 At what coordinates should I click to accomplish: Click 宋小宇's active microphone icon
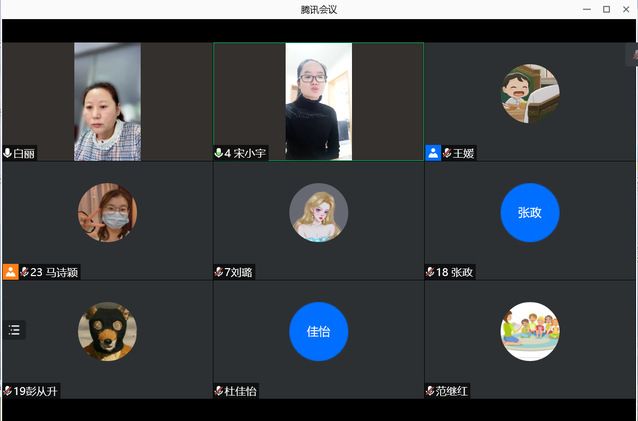pos(219,153)
